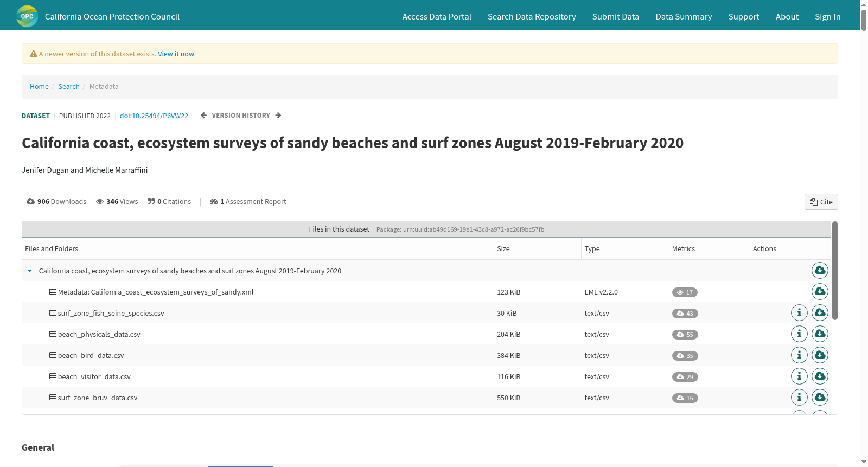The height and width of the screenshot is (467, 868).
Task: Open Access Data Portal menu
Action: (437, 17)
